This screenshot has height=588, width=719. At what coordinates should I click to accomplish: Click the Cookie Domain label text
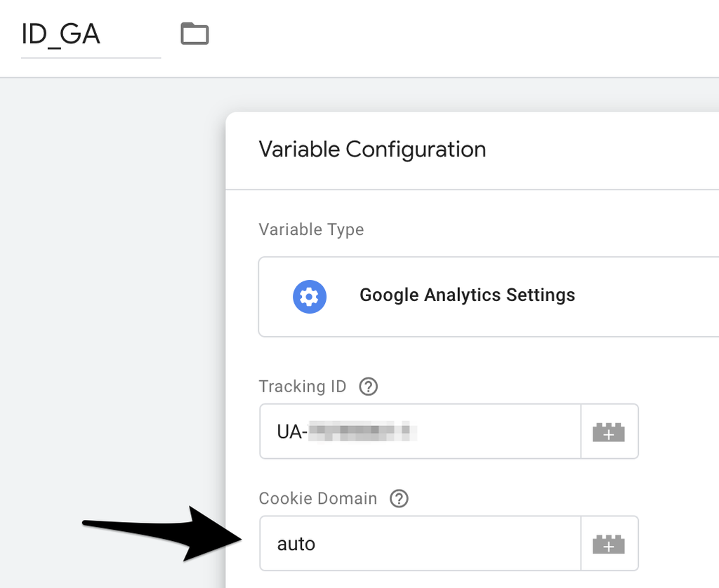(318, 498)
